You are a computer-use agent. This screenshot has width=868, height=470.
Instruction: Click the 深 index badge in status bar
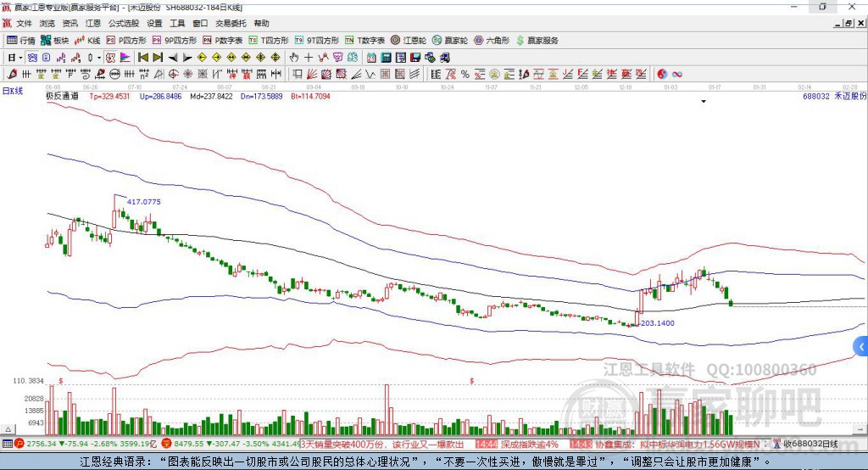tap(167, 444)
